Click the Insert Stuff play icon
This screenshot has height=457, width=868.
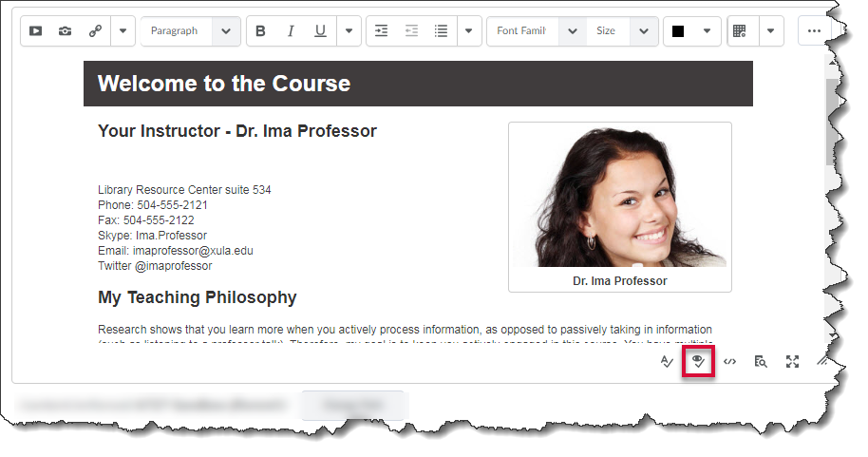[35, 31]
